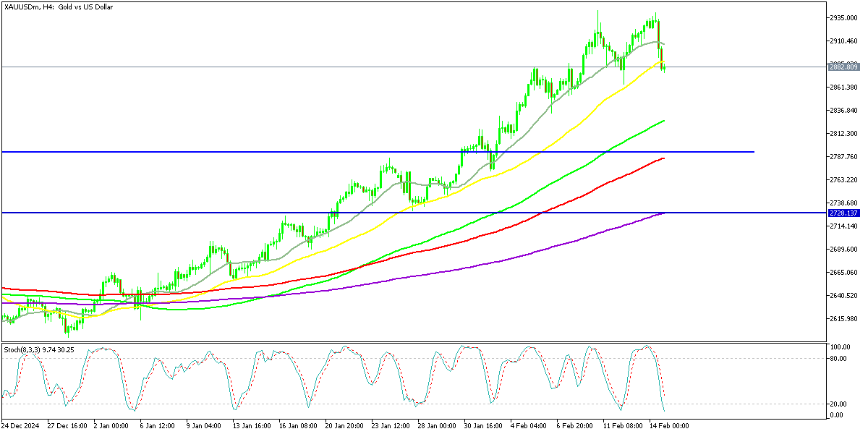Click the 2 Jan 00:00 time label
868x434 pixels.
click(x=111, y=426)
